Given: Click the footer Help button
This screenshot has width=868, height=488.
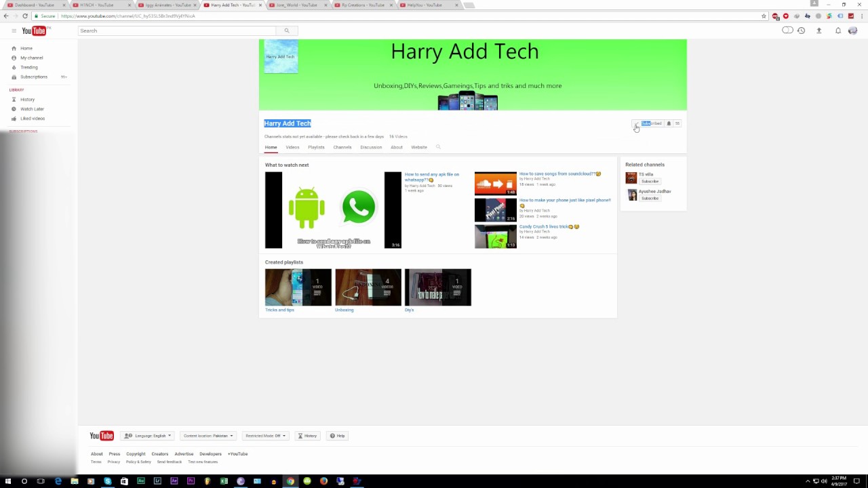Looking at the screenshot, I should pos(338,436).
